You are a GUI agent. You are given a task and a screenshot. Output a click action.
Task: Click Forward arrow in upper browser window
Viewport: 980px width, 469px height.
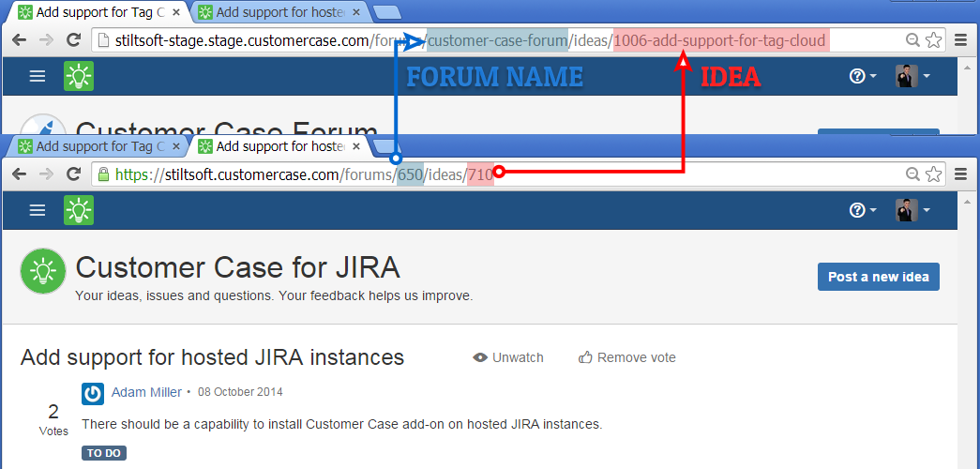(x=46, y=40)
